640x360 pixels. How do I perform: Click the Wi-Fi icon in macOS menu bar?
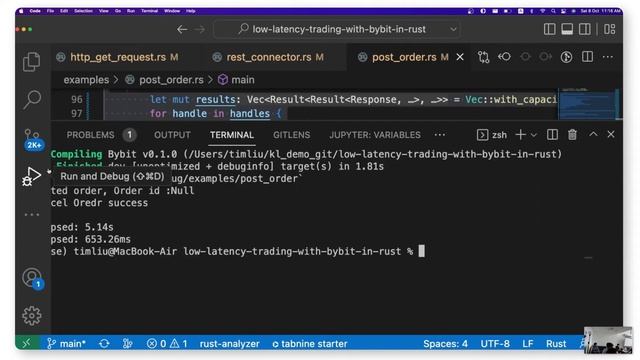542,11
